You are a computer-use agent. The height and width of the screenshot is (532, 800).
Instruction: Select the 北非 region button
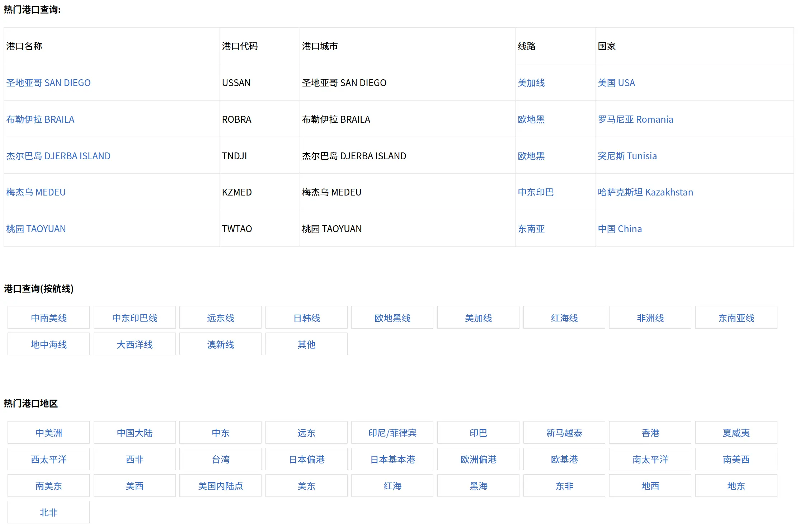tap(48, 512)
